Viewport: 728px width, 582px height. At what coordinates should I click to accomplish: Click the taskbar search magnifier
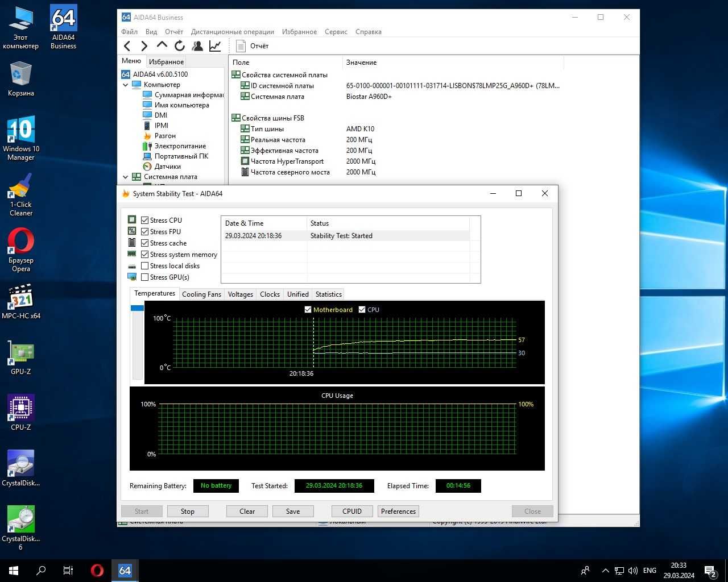tap(41, 571)
